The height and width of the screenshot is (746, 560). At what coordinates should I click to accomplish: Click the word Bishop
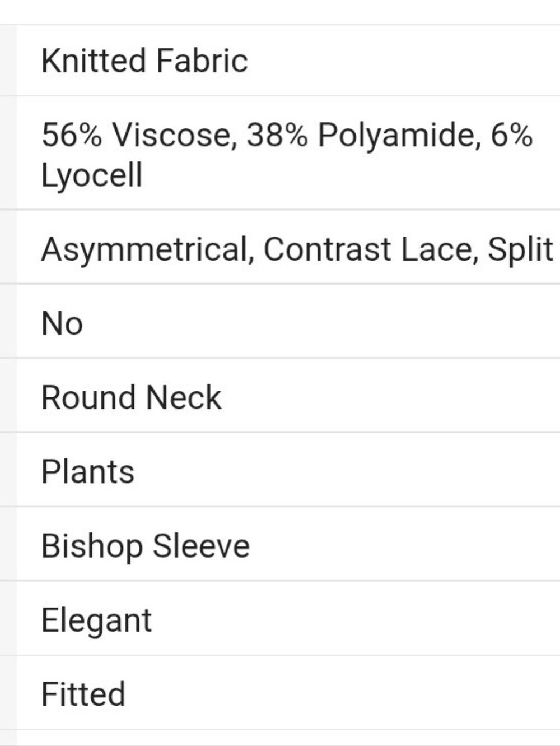click(x=92, y=546)
